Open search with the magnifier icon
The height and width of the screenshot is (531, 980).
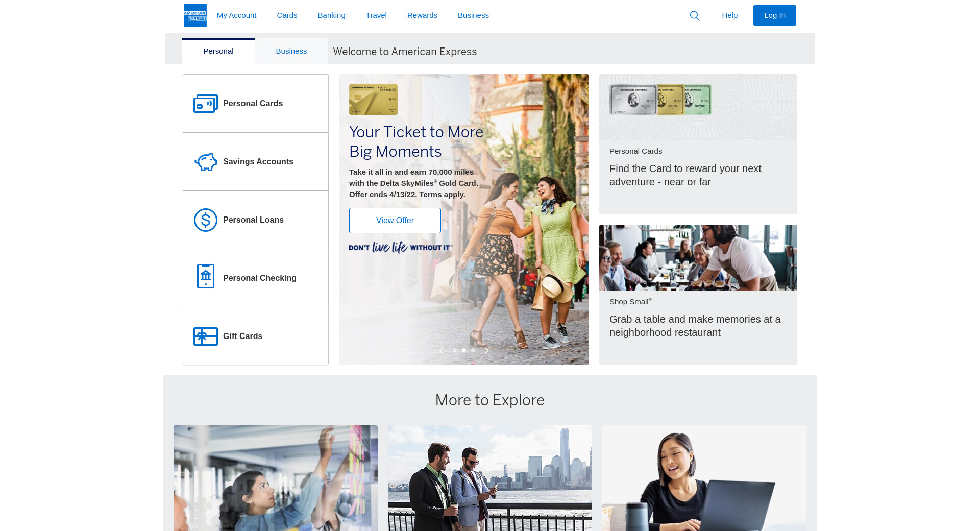pos(695,16)
